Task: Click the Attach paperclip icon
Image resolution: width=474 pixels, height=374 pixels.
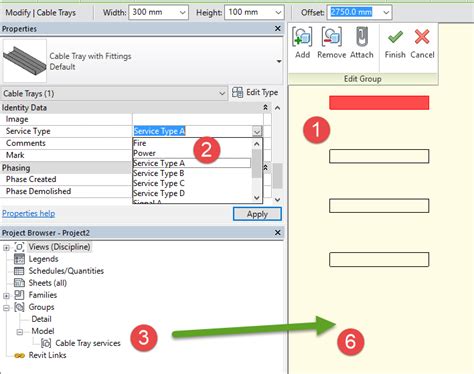Action: [x=362, y=37]
